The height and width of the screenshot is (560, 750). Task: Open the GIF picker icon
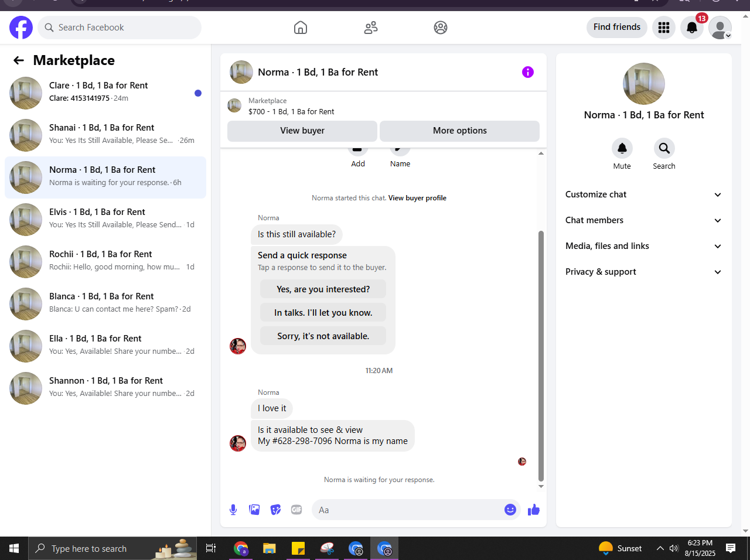(x=296, y=510)
